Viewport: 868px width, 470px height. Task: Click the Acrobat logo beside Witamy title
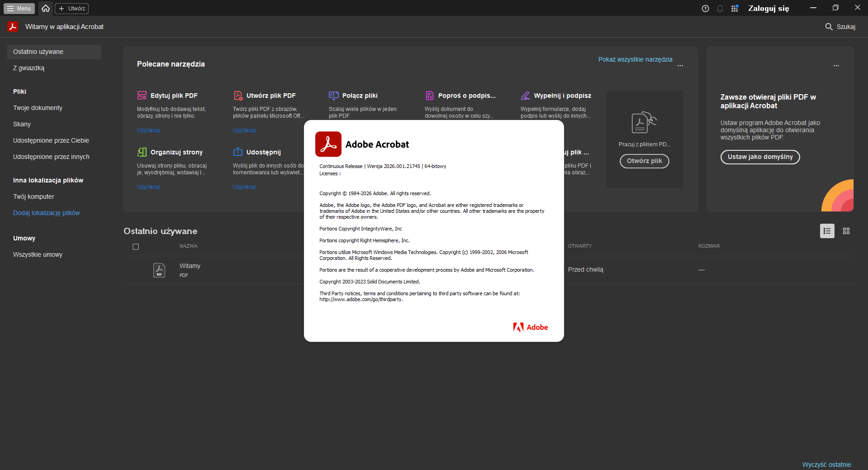[x=13, y=27]
